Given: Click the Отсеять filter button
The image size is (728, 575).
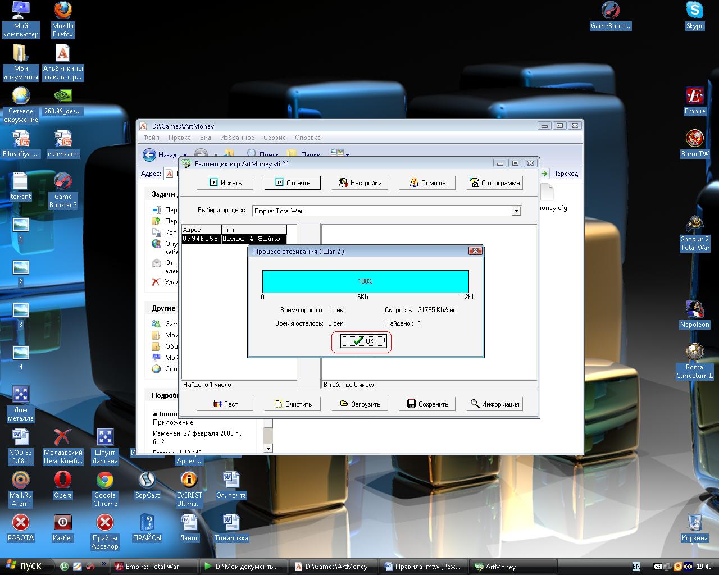Looking at the screenshot, I should pos(293,182).
